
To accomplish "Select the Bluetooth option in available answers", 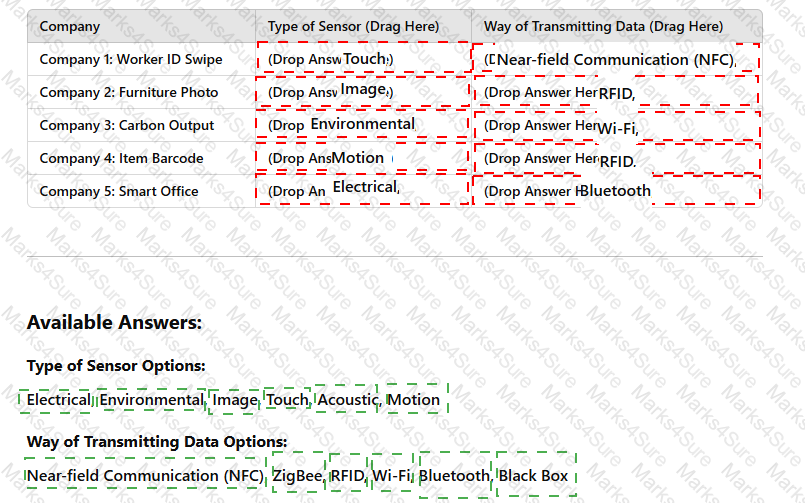I will point(456,474).
